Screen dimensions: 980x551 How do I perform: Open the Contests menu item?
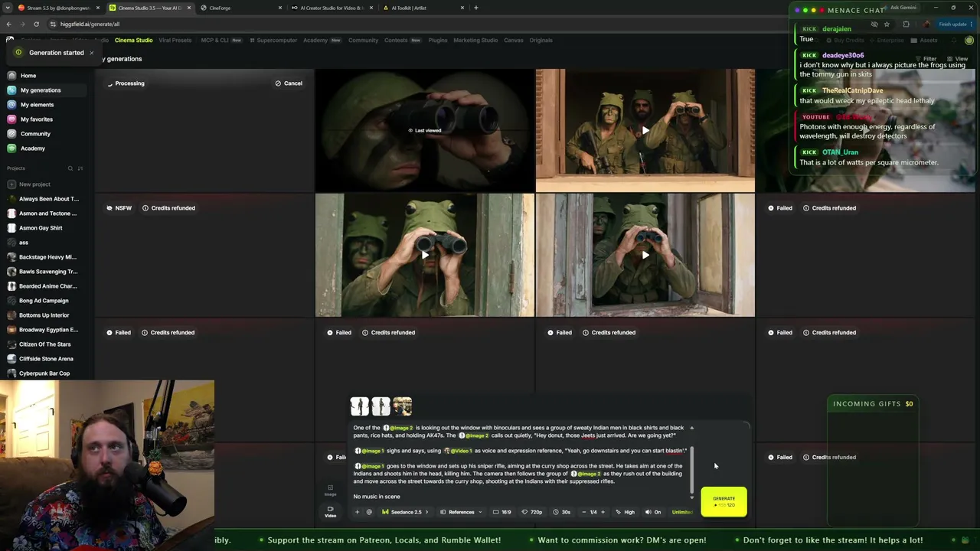(403, 40)
